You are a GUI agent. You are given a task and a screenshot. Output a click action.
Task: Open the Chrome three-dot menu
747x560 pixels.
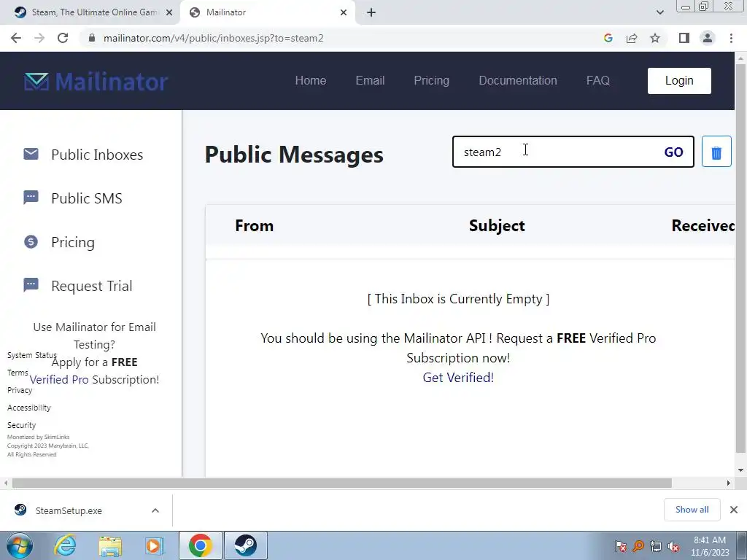pos(731,38)
